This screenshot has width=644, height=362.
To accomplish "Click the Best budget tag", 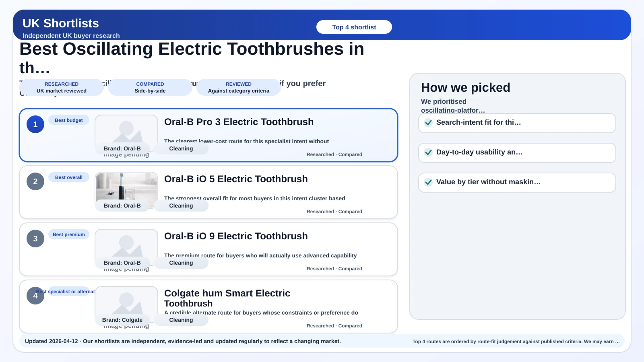I will point(69,120).
